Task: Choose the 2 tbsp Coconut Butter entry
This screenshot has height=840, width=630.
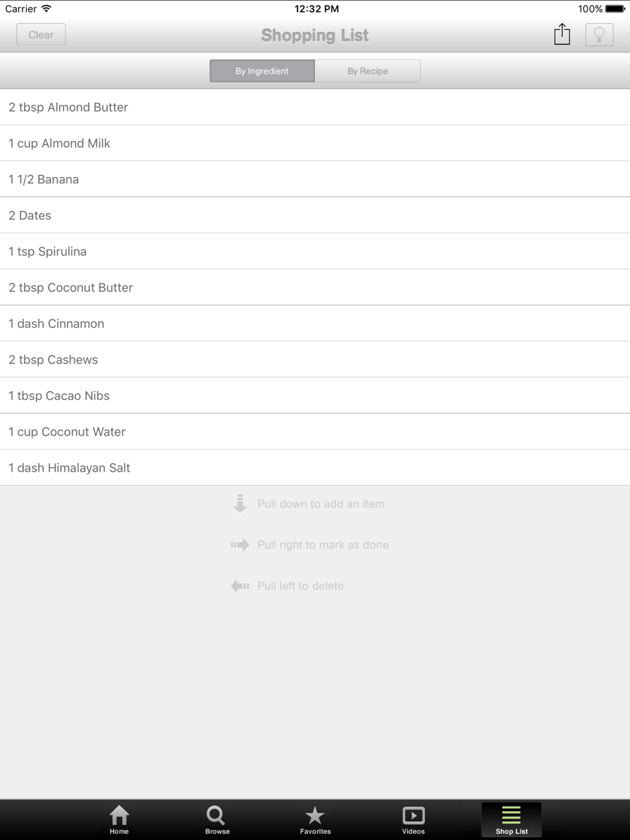Action: coord(315,287)
